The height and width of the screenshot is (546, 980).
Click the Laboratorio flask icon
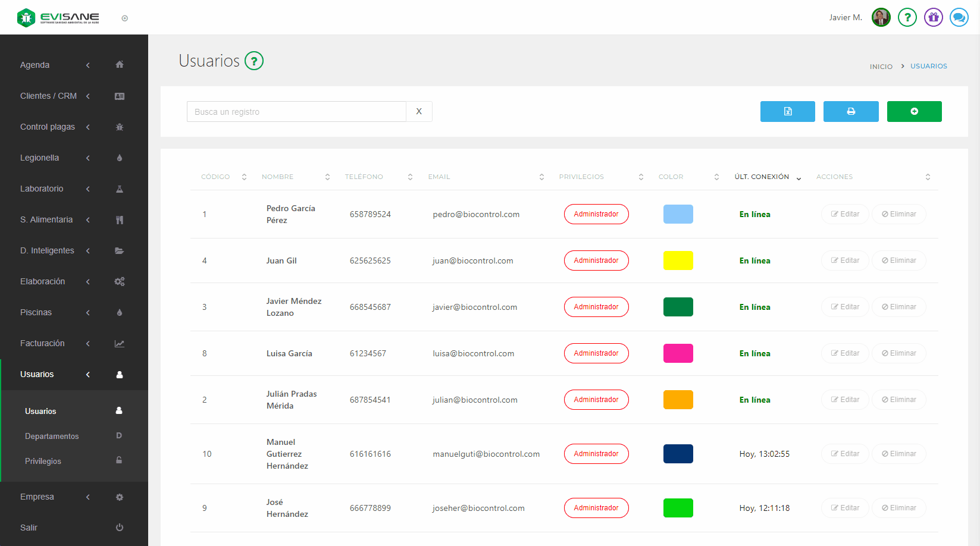click(x=120, y=189)
